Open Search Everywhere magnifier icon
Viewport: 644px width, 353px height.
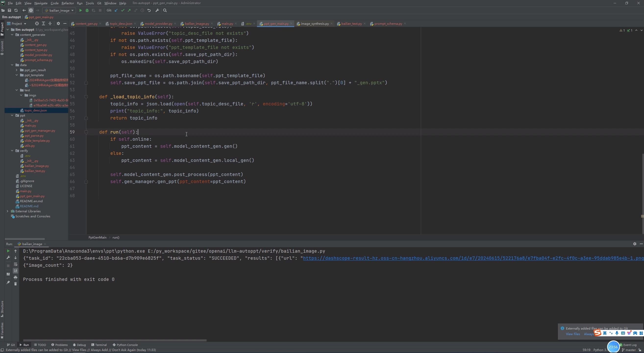pyautogui.click(x=165, y=11)
